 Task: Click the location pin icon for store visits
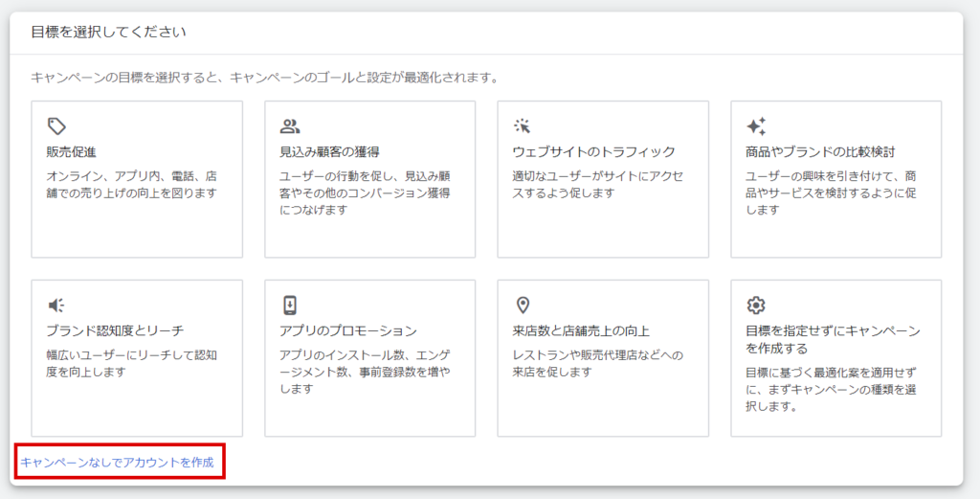click(x=523, y=306)
